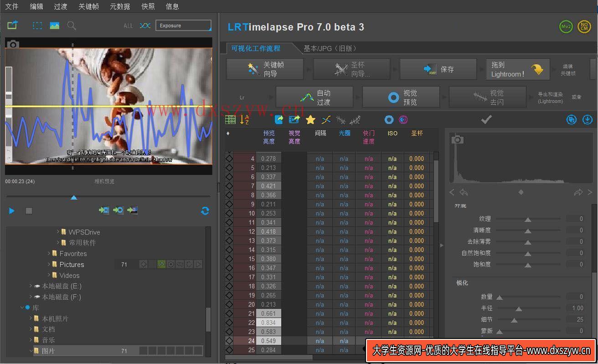Click the 拖到 Lightroom! button
This screenshot has width=598, height=364.
(x=518, y=69)
